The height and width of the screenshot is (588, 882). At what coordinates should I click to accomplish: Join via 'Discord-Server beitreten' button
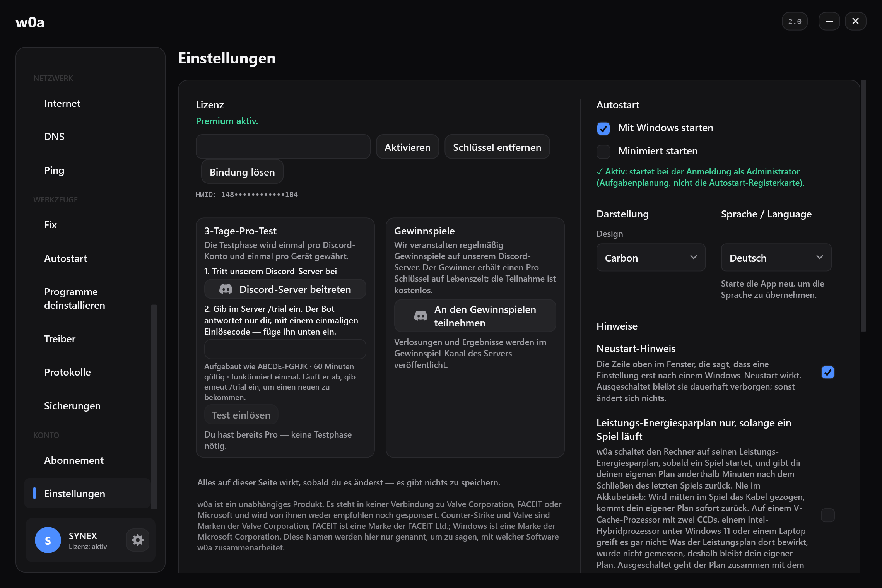point(285,289)
